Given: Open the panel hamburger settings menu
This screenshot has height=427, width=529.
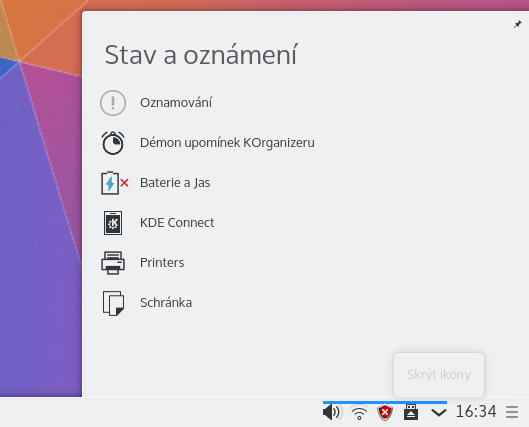Looking at the screenshot, I should [x=512, y=412].
